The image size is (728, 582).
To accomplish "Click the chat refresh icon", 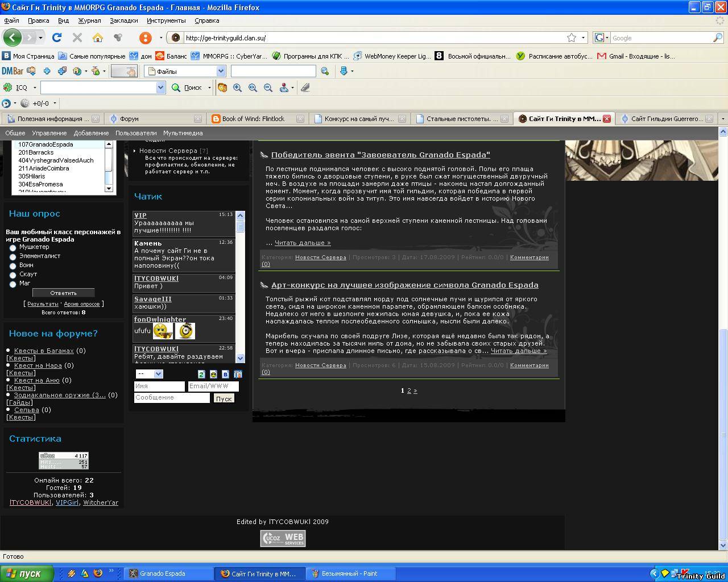I will tap(201, 374).
